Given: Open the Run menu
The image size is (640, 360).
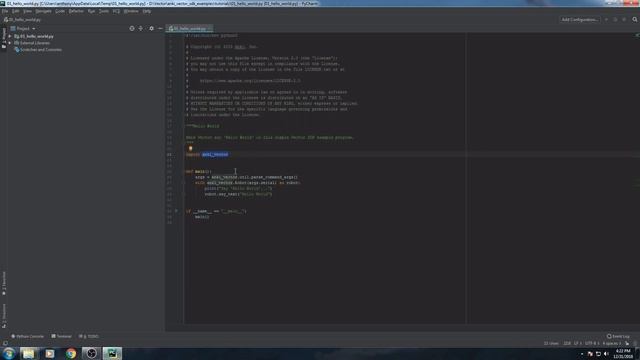Looking at the screenshot, I should (x=91, y=11).
